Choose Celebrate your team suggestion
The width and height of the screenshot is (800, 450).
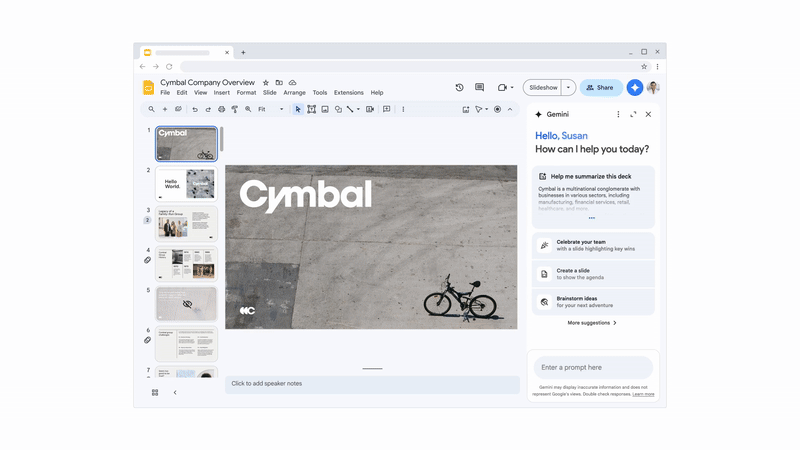[593, 245]
